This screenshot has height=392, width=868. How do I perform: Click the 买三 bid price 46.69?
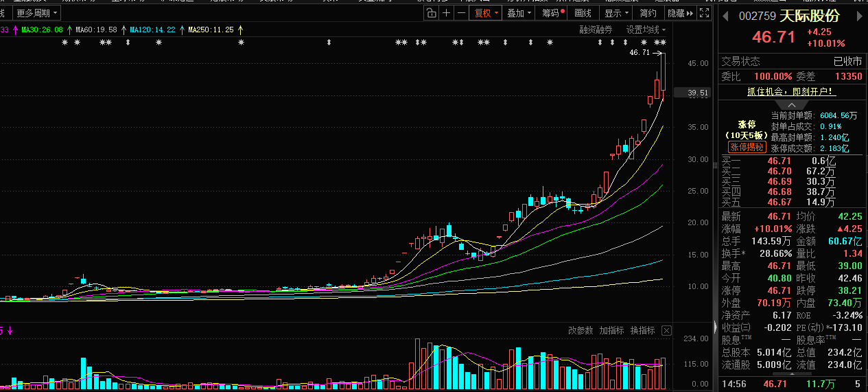coord(779,181)
